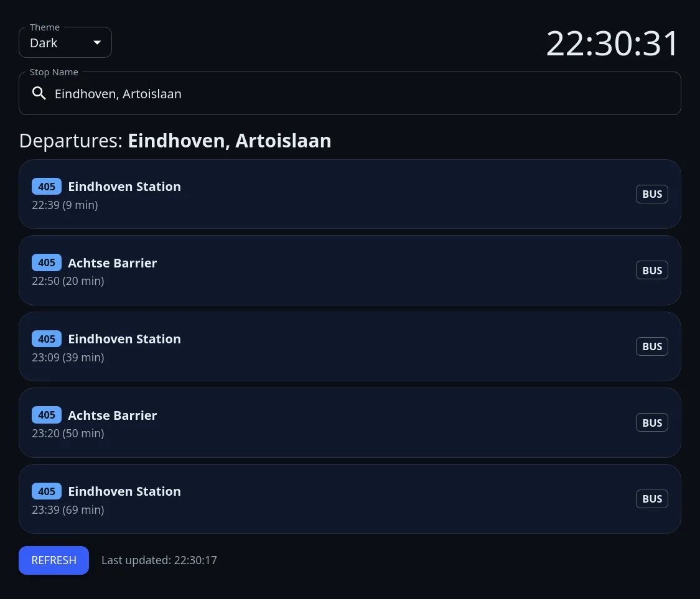Click the 405 badge on 22:39 departure
The width and height of the screenshot is (700, 599).
[x=47, y=187]
